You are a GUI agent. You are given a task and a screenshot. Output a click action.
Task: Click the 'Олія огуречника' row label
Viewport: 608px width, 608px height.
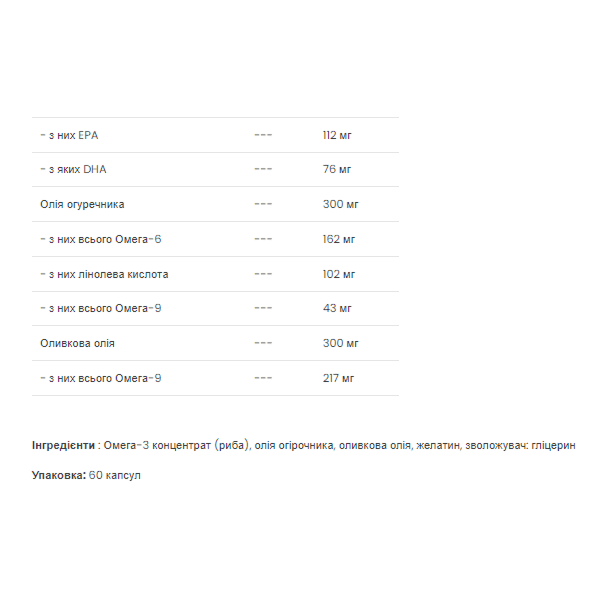tap(82, 204)
